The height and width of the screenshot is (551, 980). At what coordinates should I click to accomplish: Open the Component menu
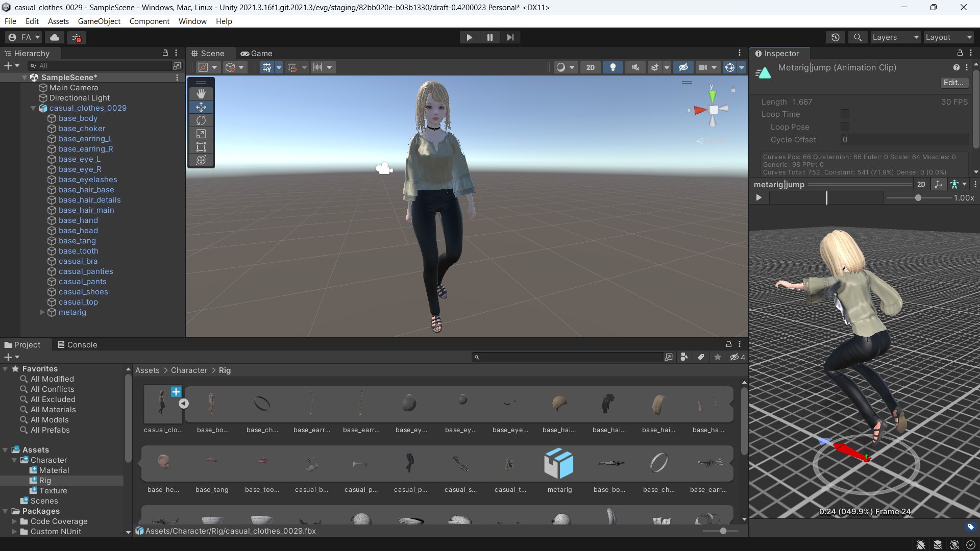pos(149,21)
